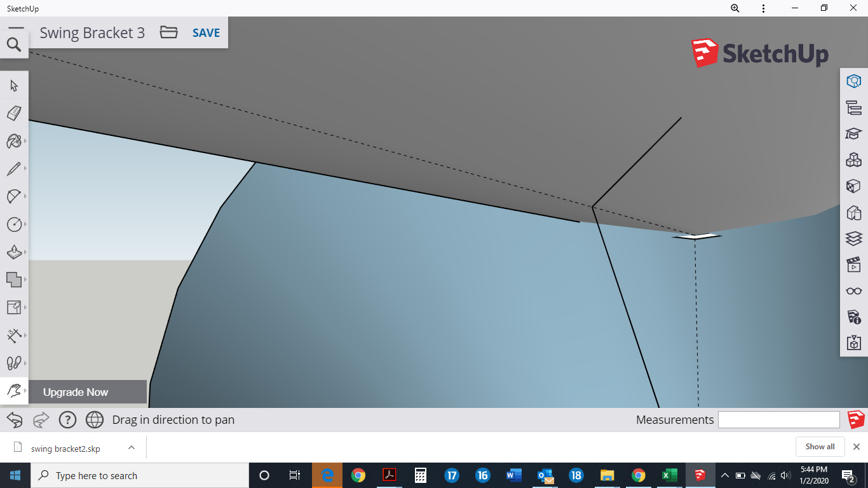Click the SketchUp logo beside Measurements
Screen dimensions: 868x488
[x=856, y=419]
